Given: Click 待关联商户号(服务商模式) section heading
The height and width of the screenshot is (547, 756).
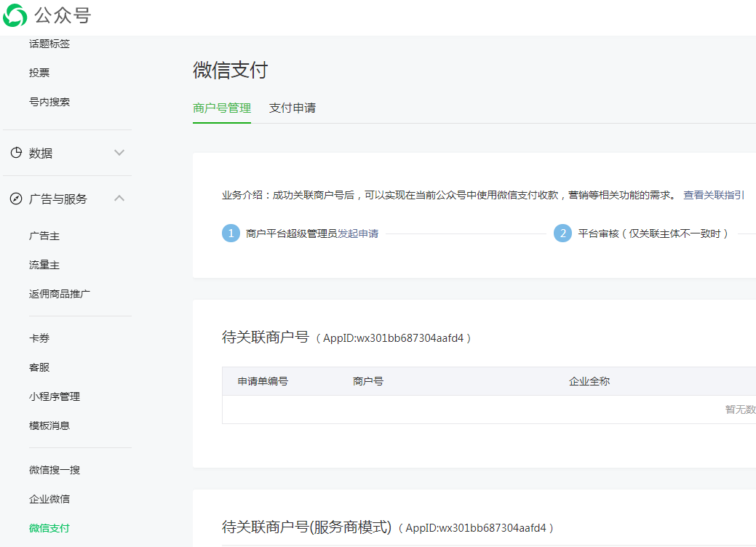Looking at the screenshot, I should coord(306,527).
